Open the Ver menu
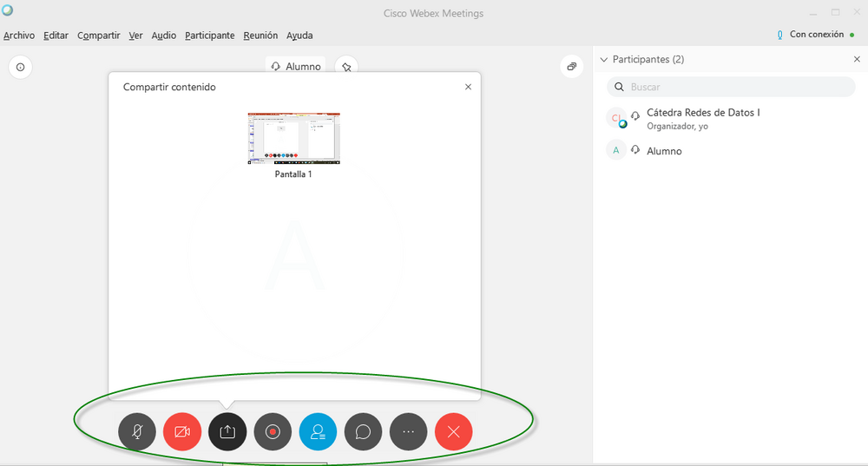The height and width of the screenshot is (466, 868). tap(135, 36)
